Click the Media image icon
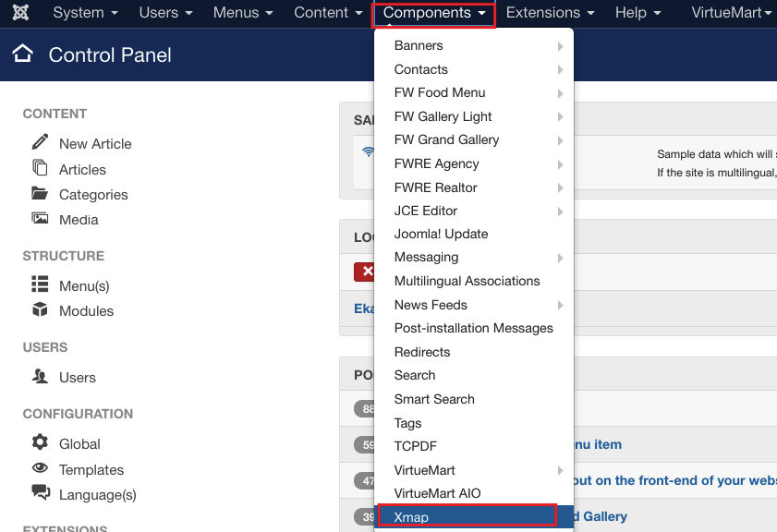The image size is (777, 532). click(40, 219)
